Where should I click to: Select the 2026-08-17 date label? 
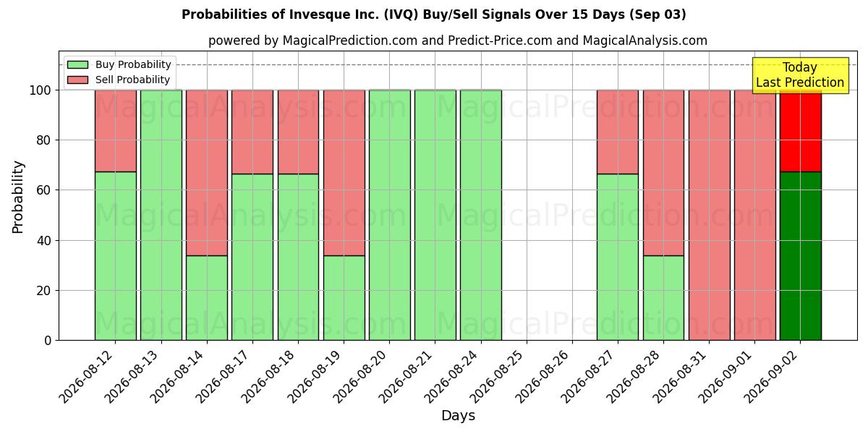tap(224, 375)
